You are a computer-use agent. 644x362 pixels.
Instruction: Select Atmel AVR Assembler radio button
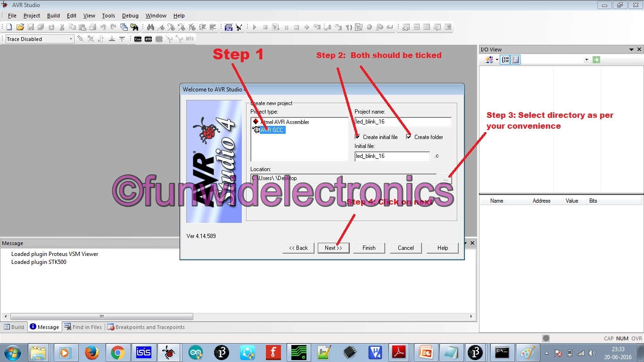[256, 121]
